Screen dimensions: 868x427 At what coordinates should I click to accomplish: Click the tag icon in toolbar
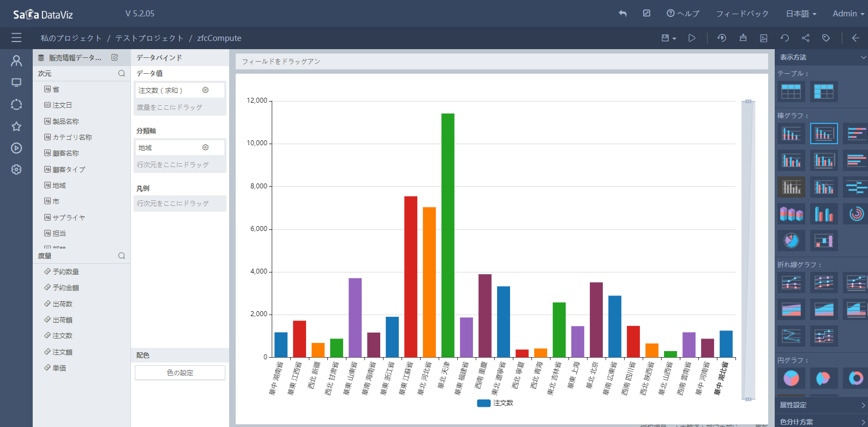coord(826,38)
